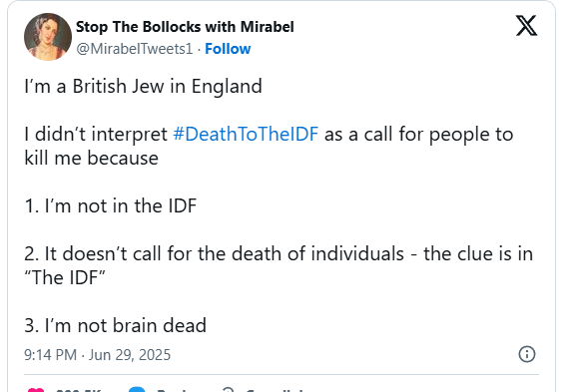View the Twitter Ads info icon

point(527,354)
